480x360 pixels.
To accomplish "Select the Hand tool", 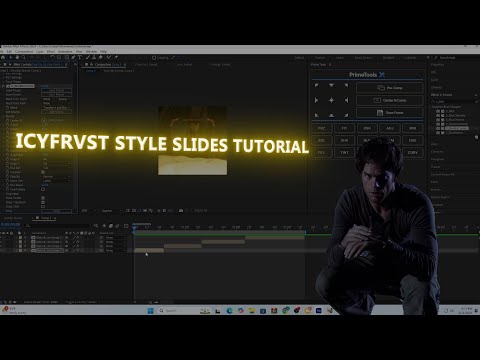I will pos(17,57).
